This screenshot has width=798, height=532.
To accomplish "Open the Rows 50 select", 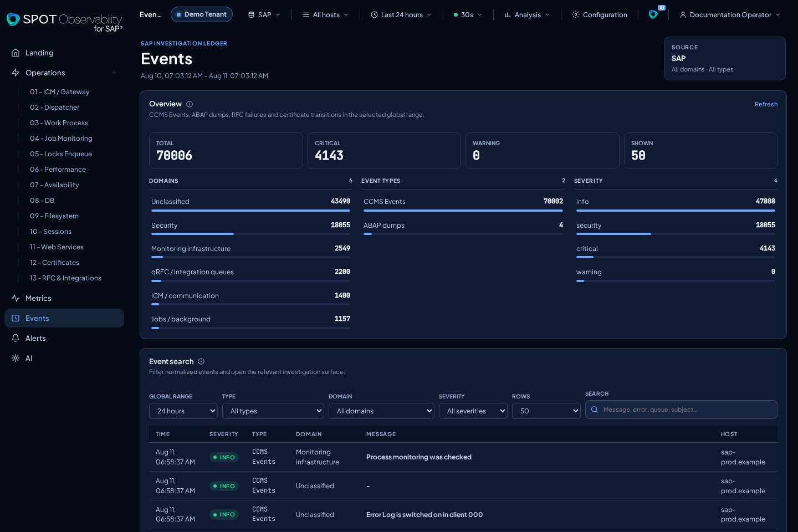I will click(x=546, y=411).
